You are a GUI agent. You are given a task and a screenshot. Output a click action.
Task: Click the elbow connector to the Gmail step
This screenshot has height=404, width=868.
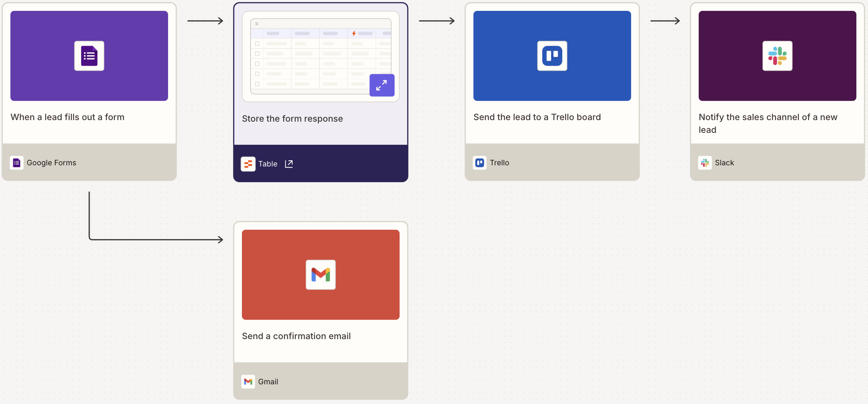pos(155,239)
